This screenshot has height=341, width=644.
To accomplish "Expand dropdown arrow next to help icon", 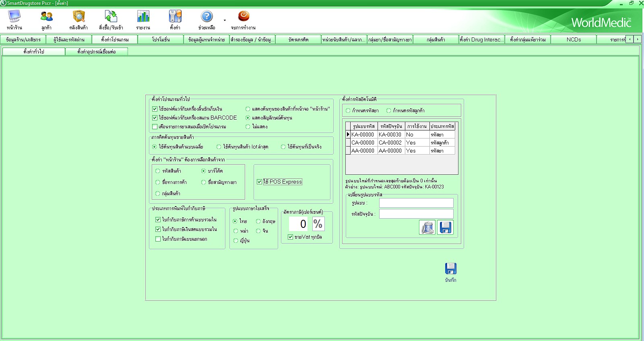I will 225,20.
